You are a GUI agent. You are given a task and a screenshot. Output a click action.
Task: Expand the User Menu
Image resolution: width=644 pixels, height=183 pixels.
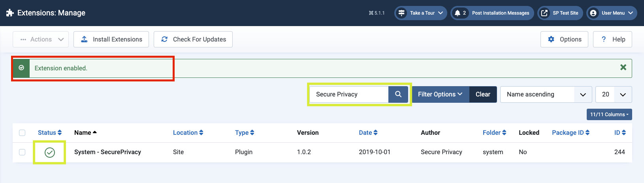point(611,13)
